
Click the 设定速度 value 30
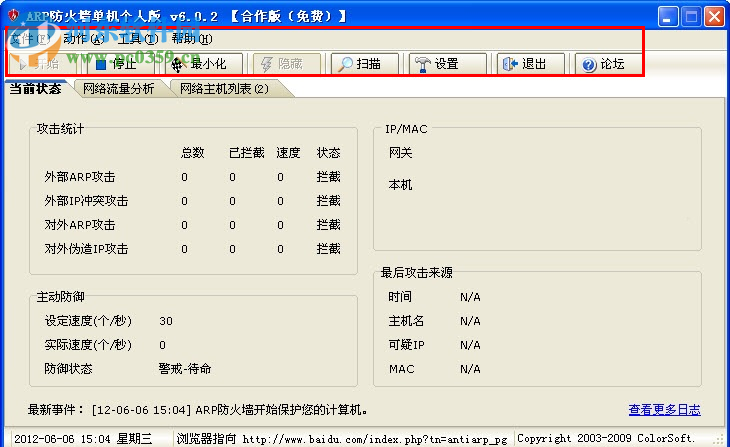pyautogui.click(x=166, y=321)
